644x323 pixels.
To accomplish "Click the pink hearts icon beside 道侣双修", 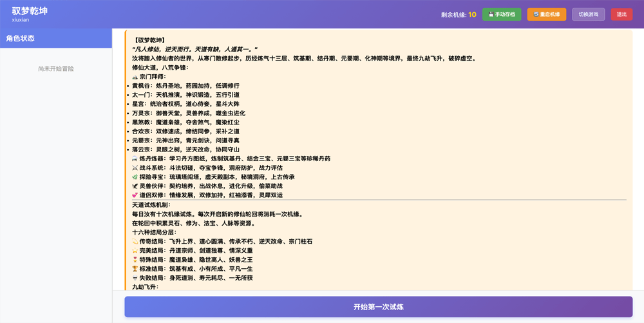I will [x=135, y=195].
